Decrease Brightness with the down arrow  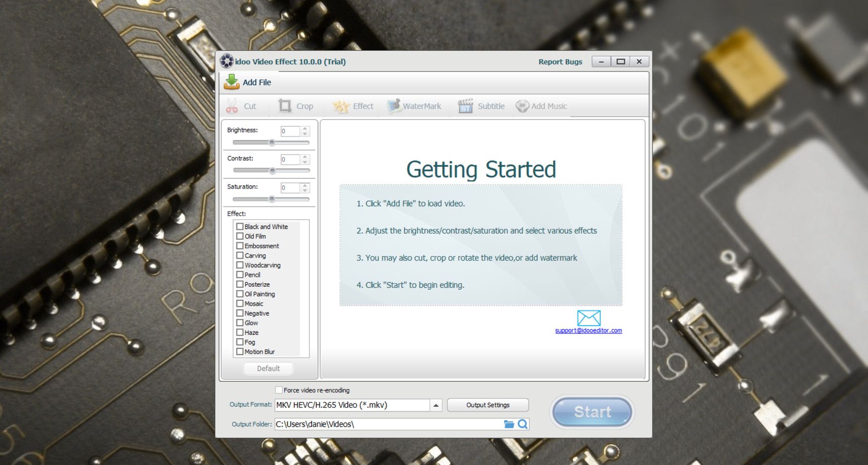(x=305, y=134)
